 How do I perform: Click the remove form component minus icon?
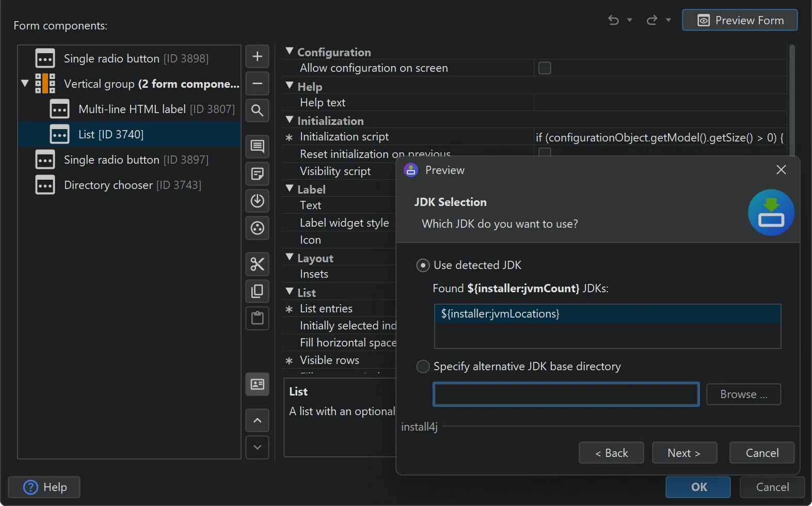pyautogui.click(x=257, y=84)
